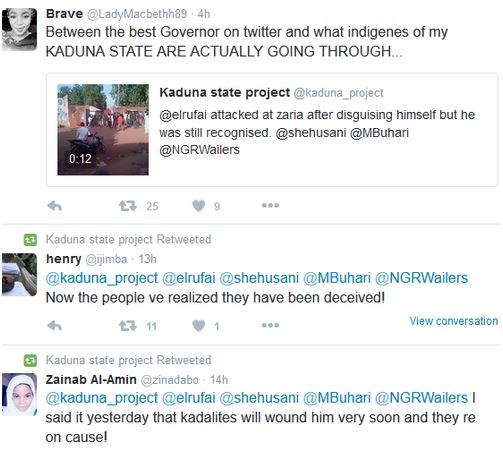Open @LadyMacbethh89 profile handle
The height and width of the screenshot is (456, 503).
[137, 14]
